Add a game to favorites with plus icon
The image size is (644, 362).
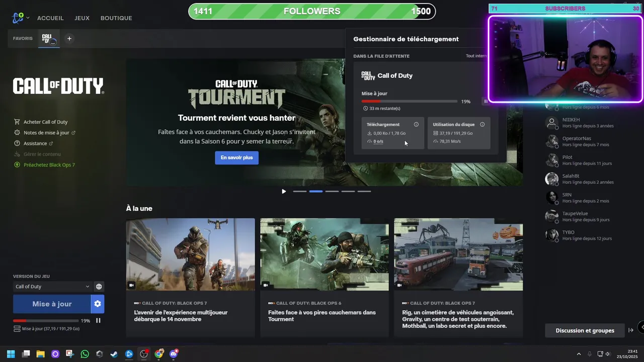pos(69,39)
